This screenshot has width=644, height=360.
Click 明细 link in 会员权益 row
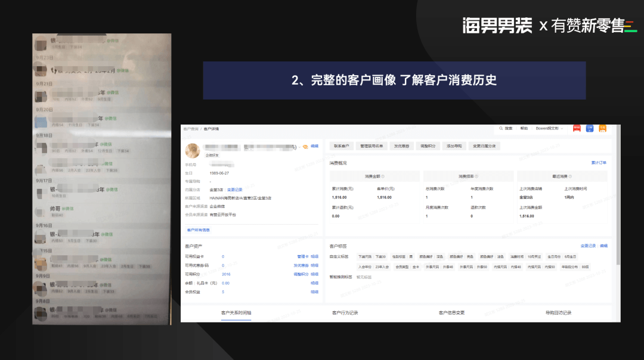(x=315, y=292)
